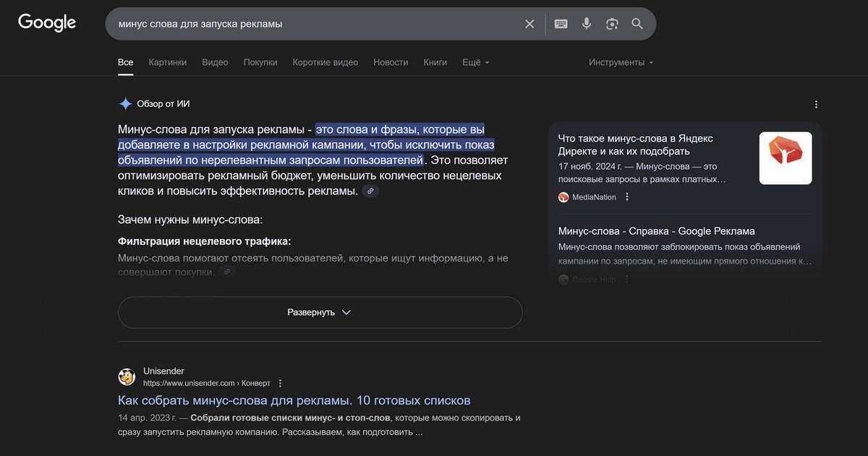Open the on-screen keyboard icon
Viewport: 868px width, 456px height.
[561, 24]
